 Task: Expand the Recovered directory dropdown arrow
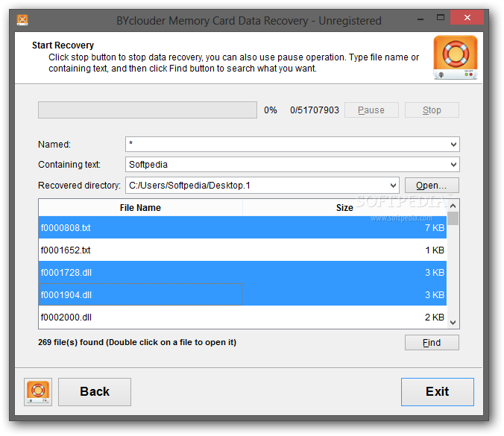click(393, 186)
